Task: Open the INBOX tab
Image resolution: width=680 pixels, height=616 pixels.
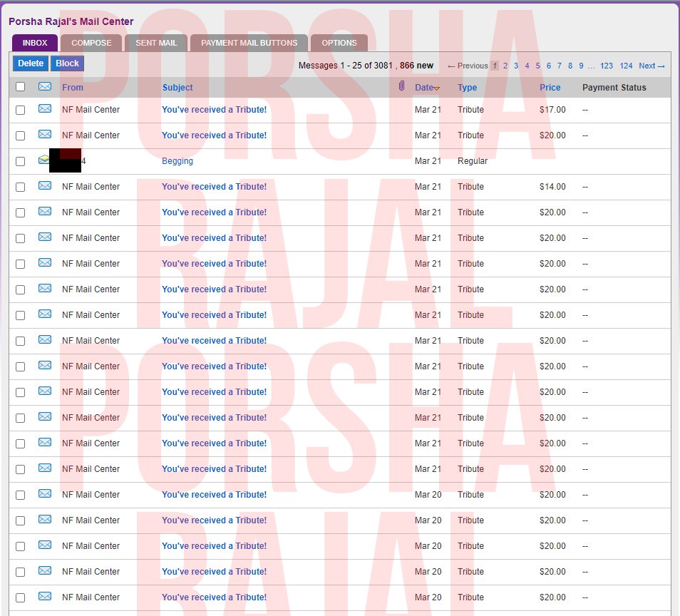Action: 35,43
